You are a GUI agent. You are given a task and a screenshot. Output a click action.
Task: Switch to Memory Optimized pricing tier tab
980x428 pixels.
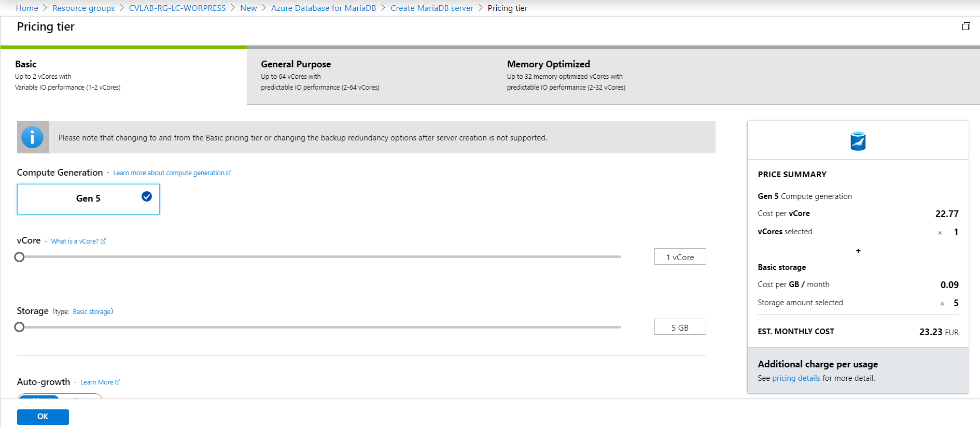(x=616, y=76)
